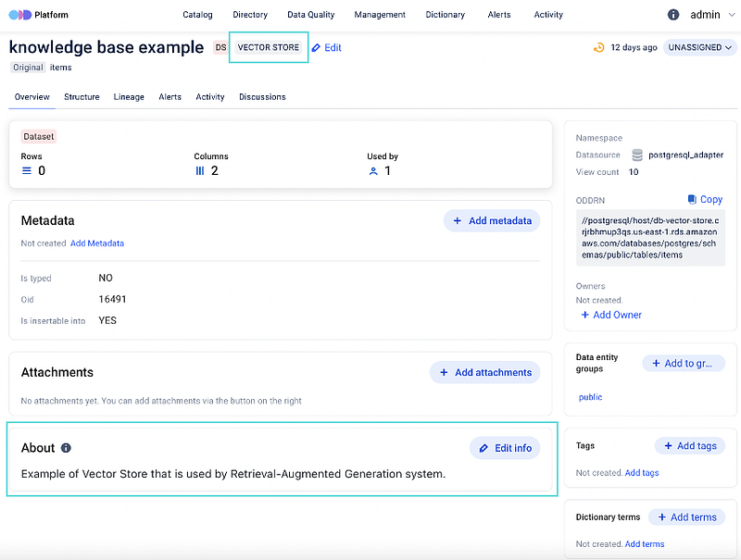Open the public entity group link
This screenshot has height=560, width=741.
591,397
